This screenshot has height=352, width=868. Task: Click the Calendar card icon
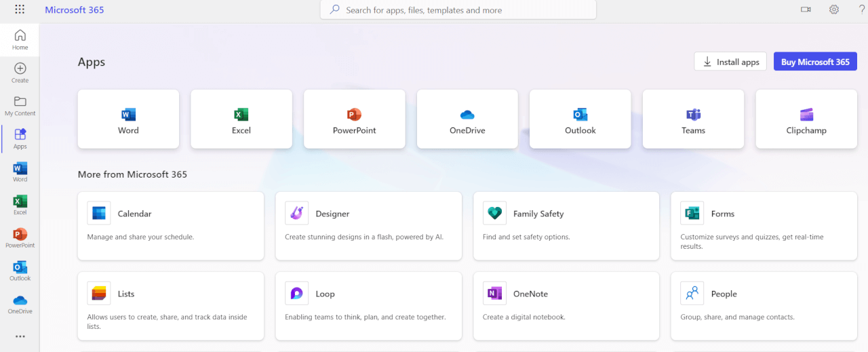[99, 213]
